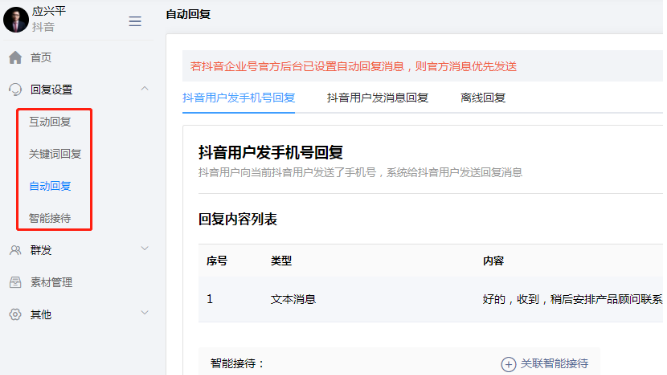Click the 序号 column header
Viewport: 667px width, 375px height.
pyautogui.click(x=217, y=261)
